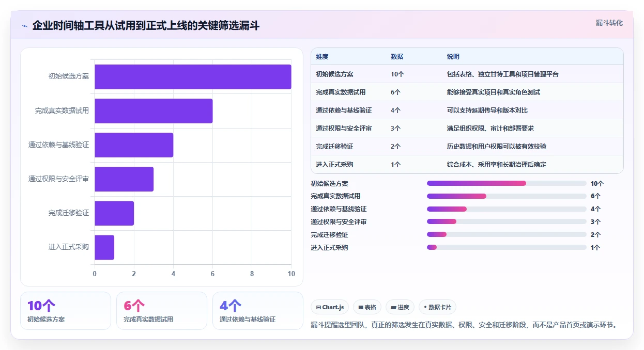Click the x-axis tick label 0

95,274
